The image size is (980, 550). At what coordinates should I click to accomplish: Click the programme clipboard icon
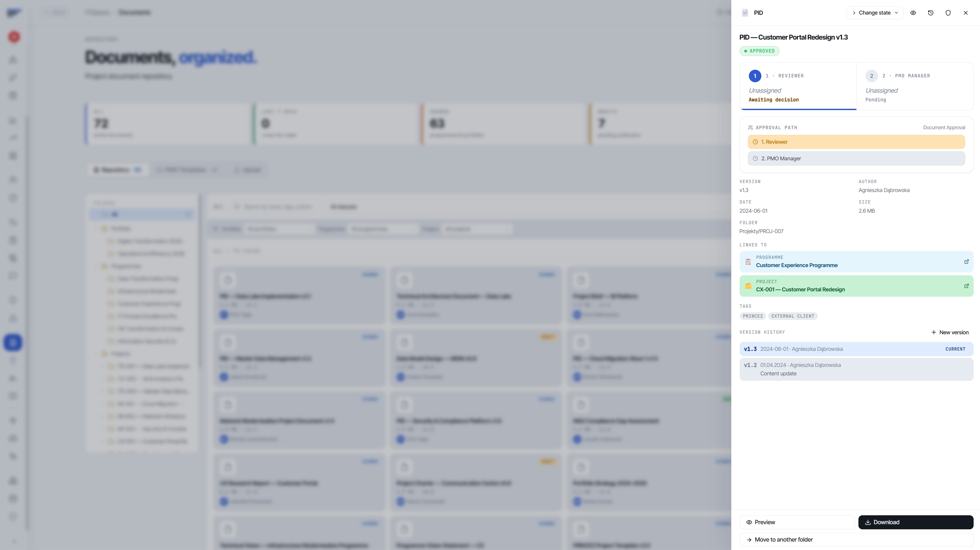pyautogui.click(x=748, y=262)
